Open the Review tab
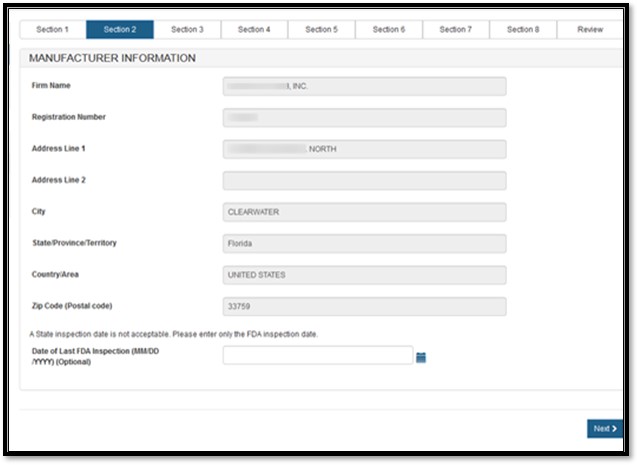Image resolution: width=638 pixels, height=465 pixels. click(x=590, y=30)
